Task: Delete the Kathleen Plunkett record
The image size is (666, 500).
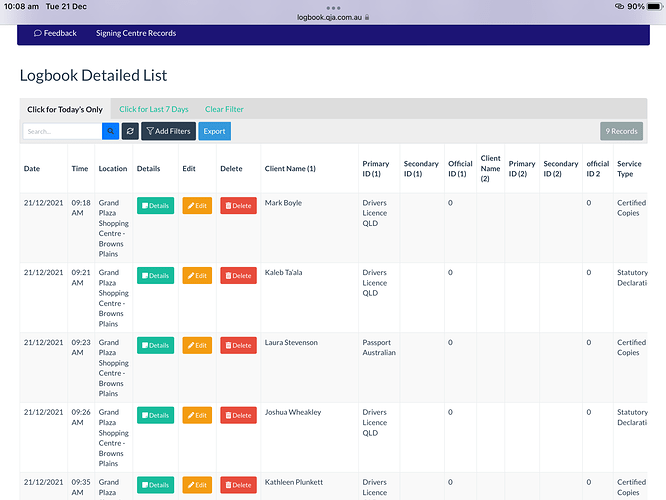Action: click(x=238, y=485)
